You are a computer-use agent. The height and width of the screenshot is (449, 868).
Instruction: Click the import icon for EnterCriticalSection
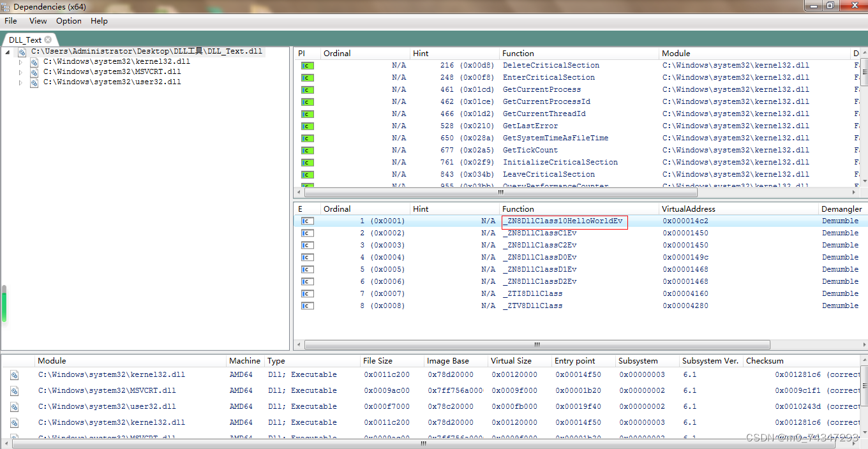tap(308, 78)
